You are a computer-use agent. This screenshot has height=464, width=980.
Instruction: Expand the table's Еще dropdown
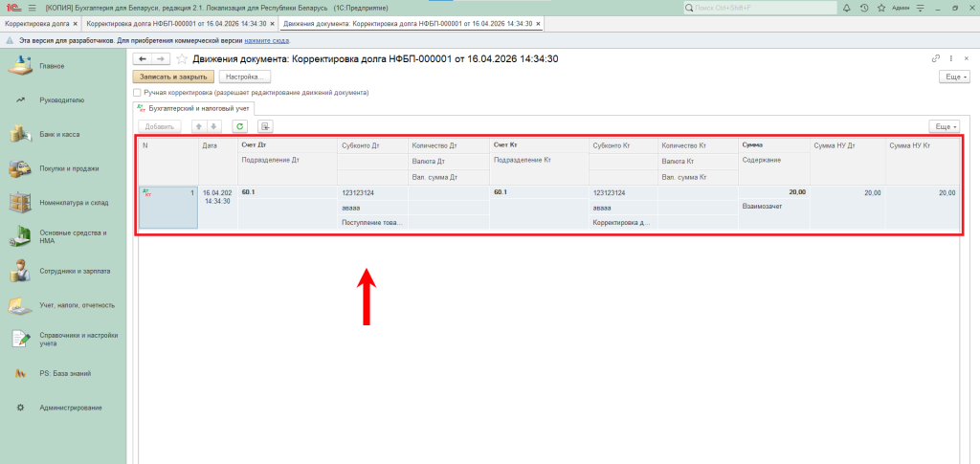click(945, 126)
